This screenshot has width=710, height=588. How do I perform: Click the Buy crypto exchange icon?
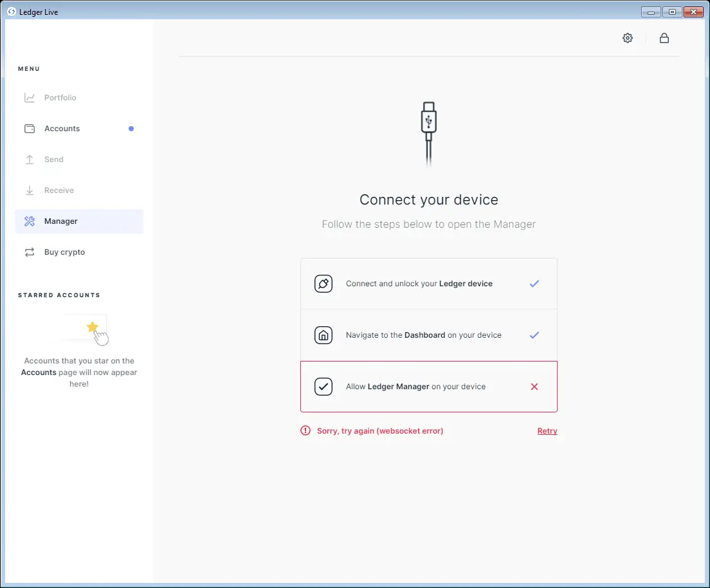tap(30, 252)
